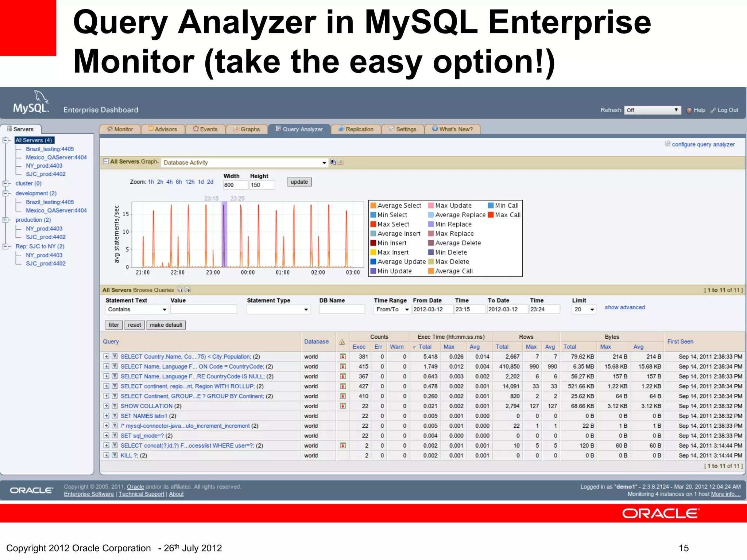Click the Oracle logo in the dashboard footer
The image size is (747, 560).
[x=31, y=490]
